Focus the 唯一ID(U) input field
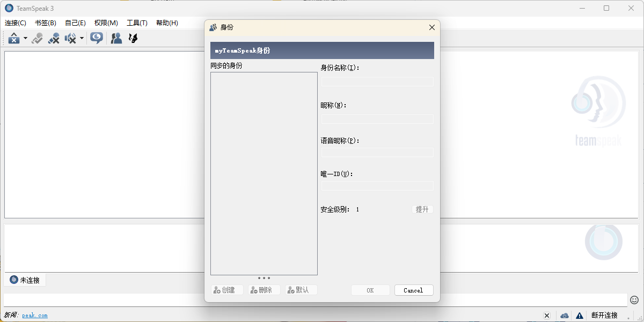This screenshot has height=322, width=644. click(x=377, y=186)
